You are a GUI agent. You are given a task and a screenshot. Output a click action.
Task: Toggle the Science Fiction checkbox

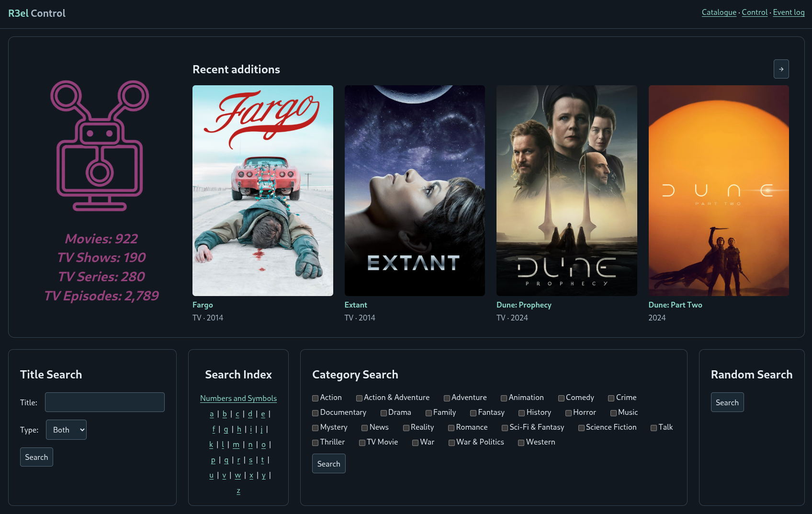(x=581, y=428)
